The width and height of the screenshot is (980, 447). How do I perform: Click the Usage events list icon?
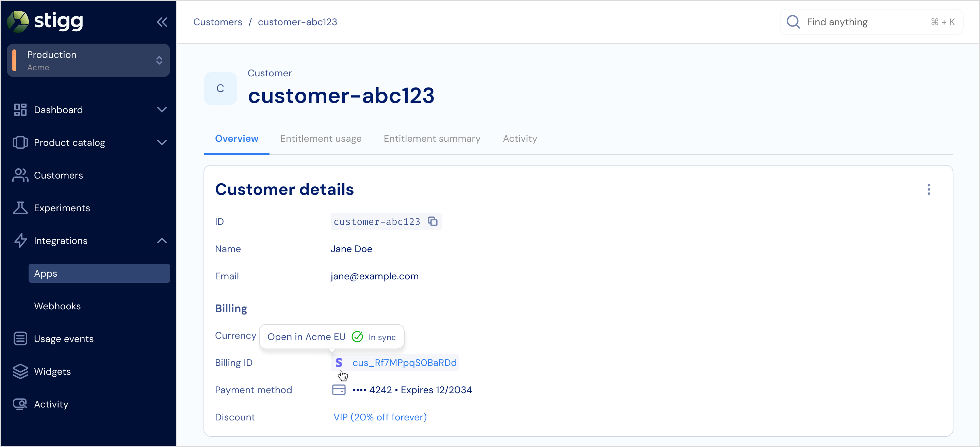[x=20, y=338]
